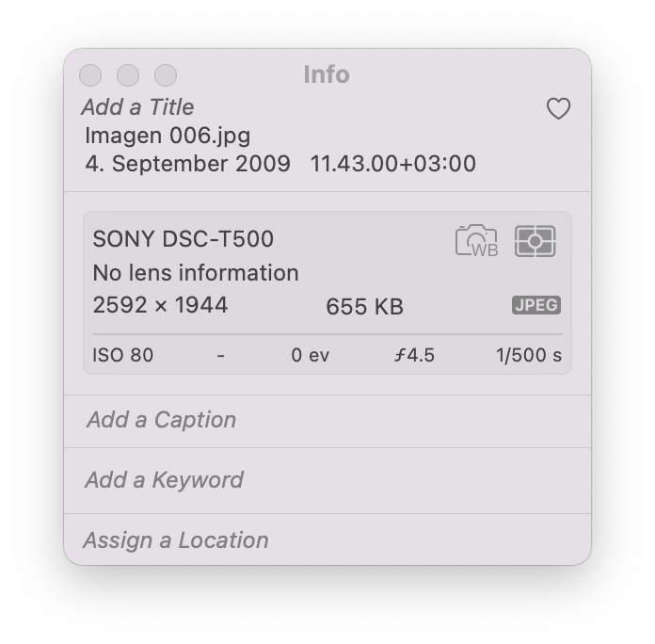Click the 655 KB file size
655x644 pixels.
coord(364,306)
